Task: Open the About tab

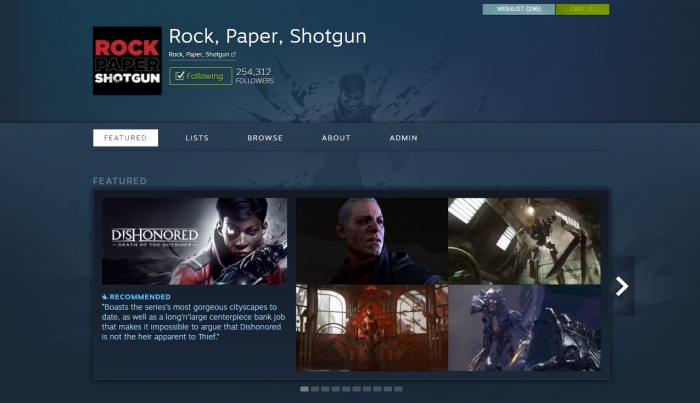Action: point(336,138)
